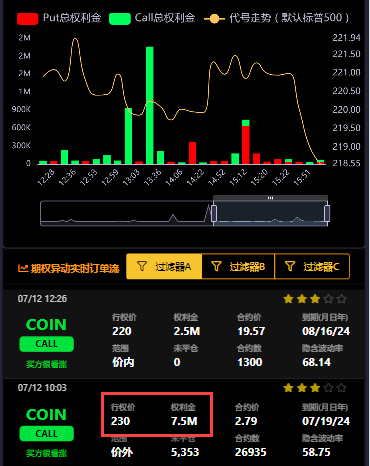
Task: Click the chart icon beside 期权异动实时订单流
Action: point(23,268)
